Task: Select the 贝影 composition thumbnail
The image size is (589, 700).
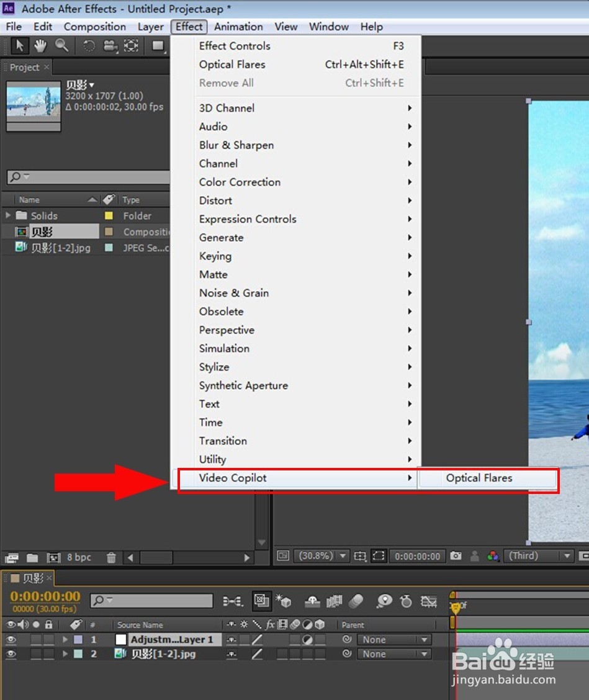Action: 34,105
